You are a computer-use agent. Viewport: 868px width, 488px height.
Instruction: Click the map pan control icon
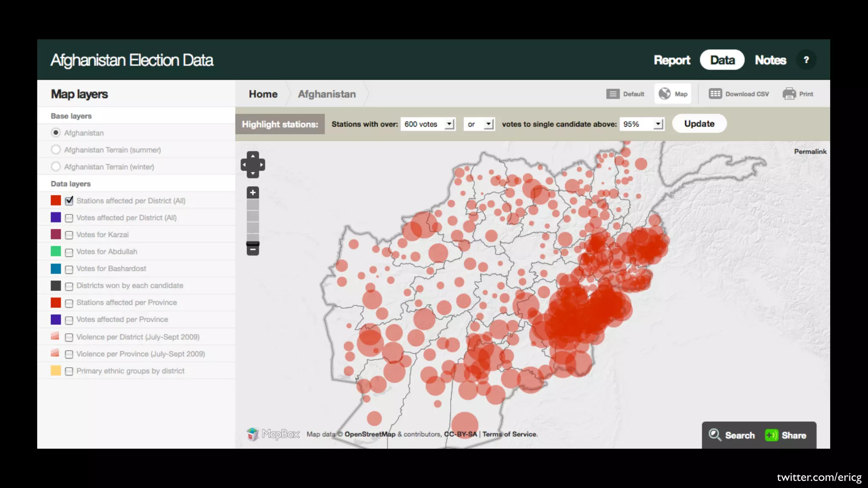pyautogui.click(x=253, y=164)
